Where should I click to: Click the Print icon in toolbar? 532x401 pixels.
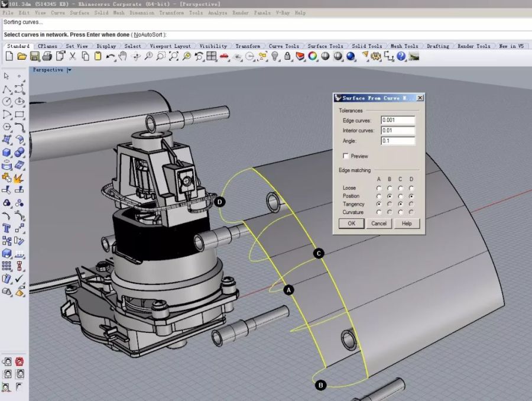47,57
